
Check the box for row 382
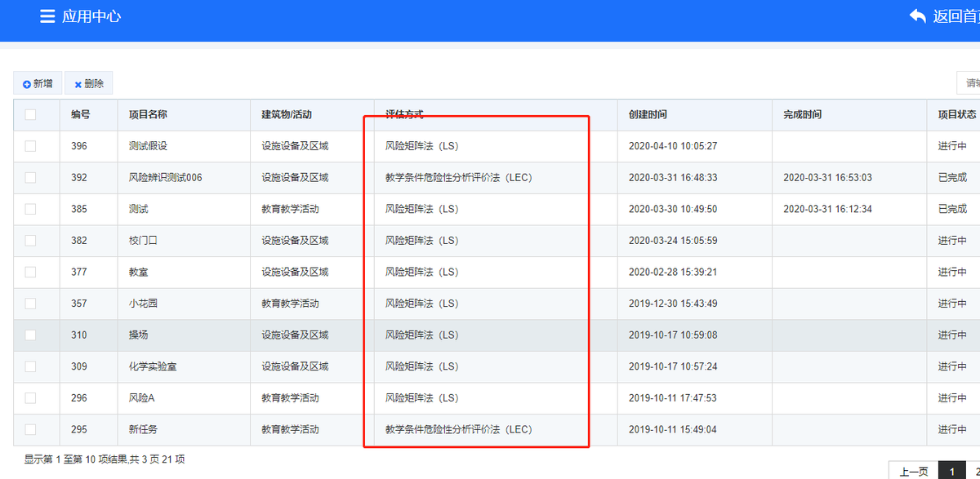click(x=30, y=241)
